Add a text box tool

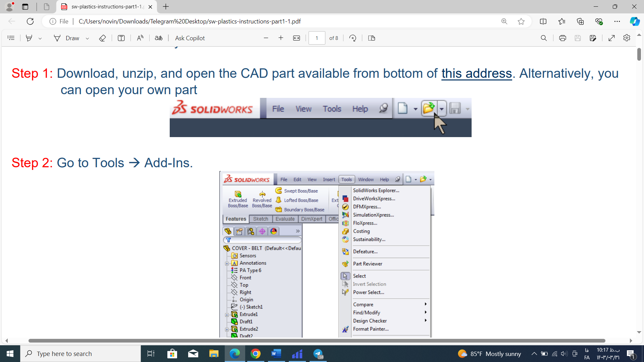point(121,38)
